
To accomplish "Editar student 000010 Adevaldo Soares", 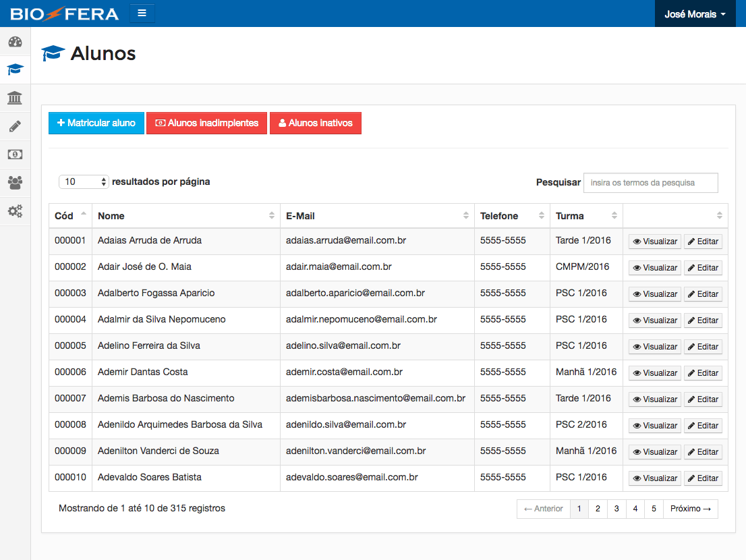I will coord(703,478).
